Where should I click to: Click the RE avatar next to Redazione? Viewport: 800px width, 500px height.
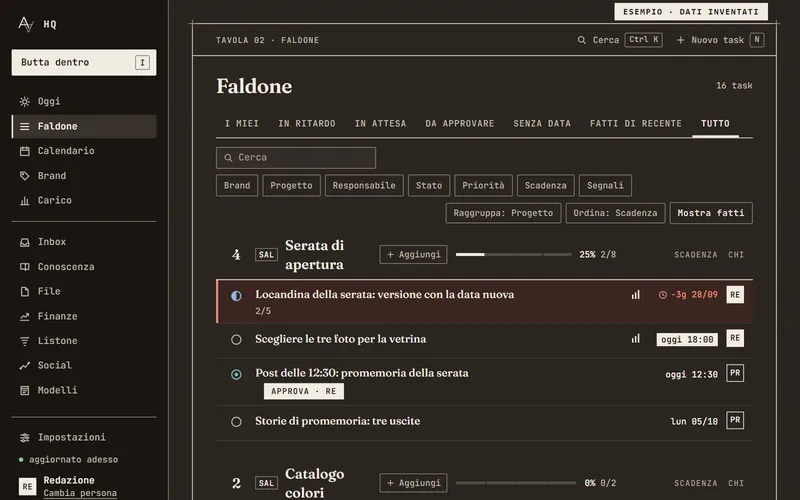pyautogui.click(x=28, y=486)
